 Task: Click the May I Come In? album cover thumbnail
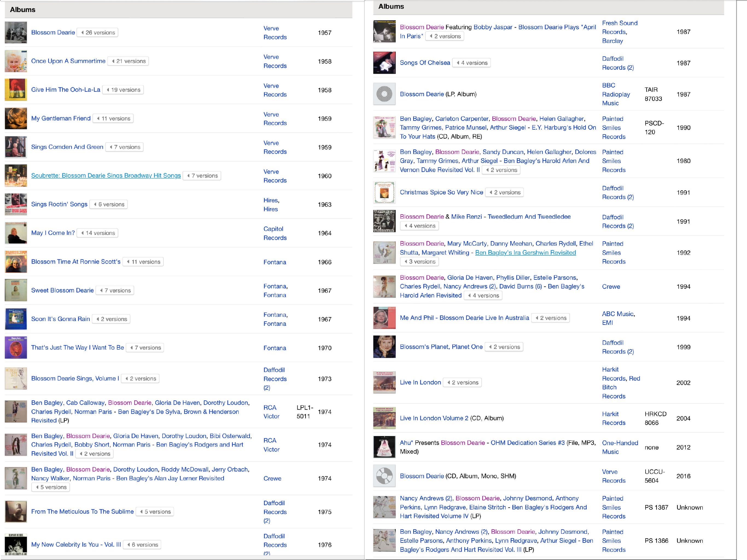pyautogui.click(x=16, y=233)
